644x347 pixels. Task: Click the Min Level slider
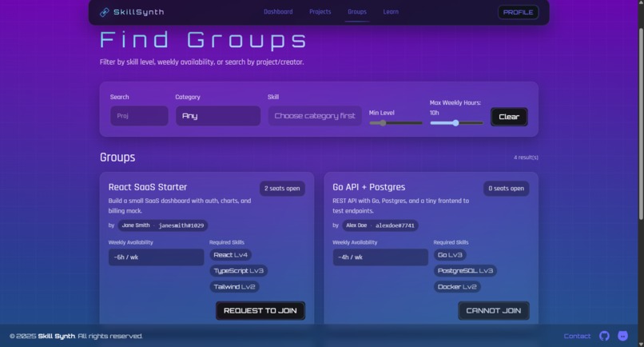[396, 123]
